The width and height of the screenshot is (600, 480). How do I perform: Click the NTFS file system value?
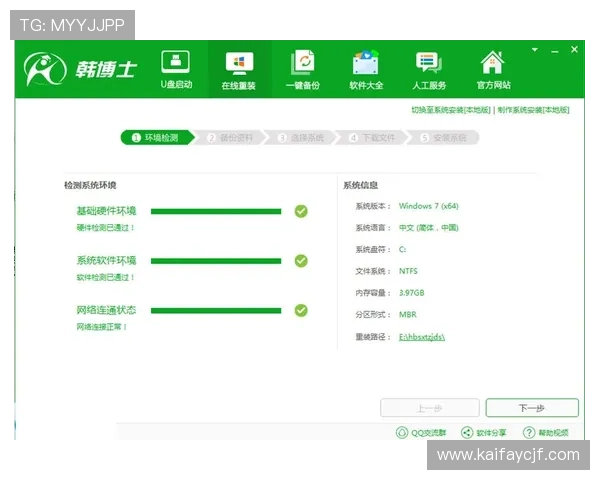pyautogui.click(x=408, y=271)
